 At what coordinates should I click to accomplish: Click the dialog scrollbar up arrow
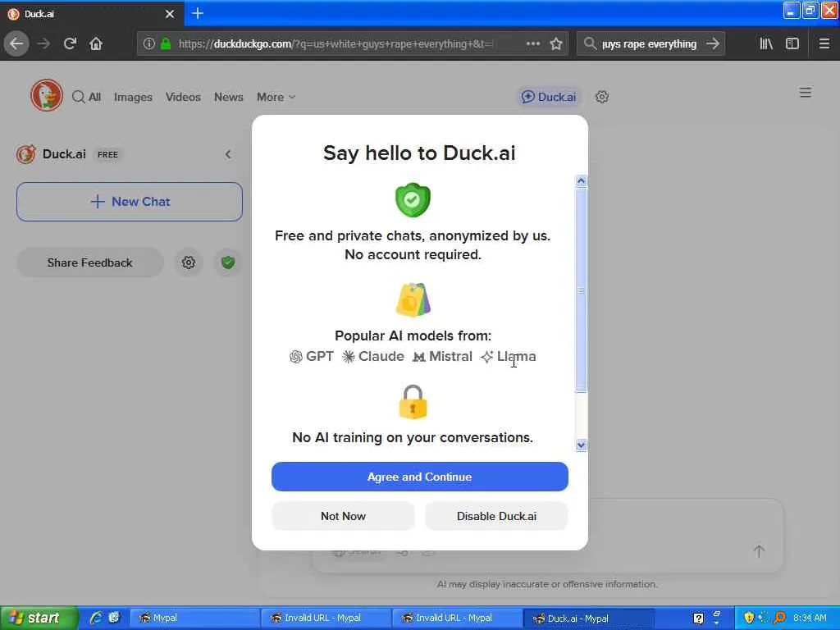pos(581,181)
